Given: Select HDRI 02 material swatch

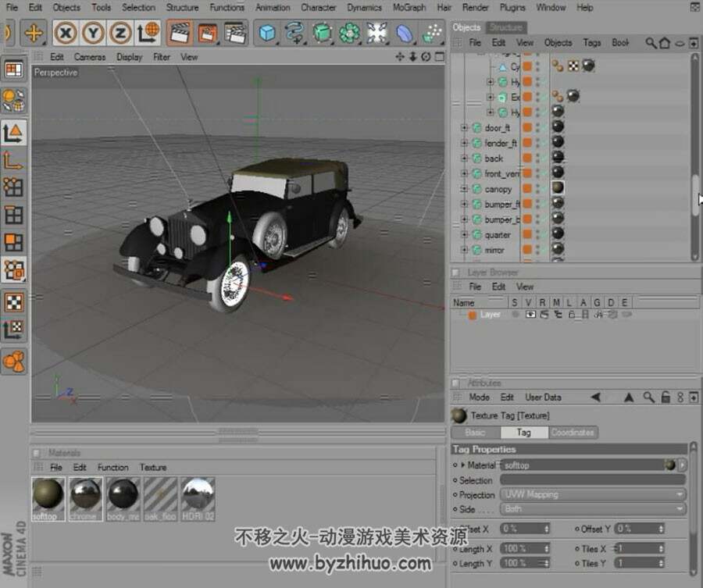Looking at the screenshot, I should (x=198, y=499).
